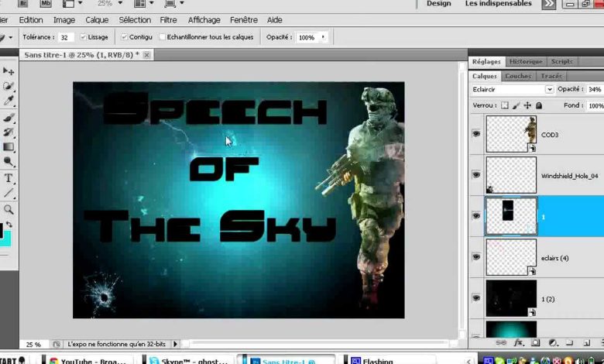Select the Gradient tool

[x=9, y=147]
